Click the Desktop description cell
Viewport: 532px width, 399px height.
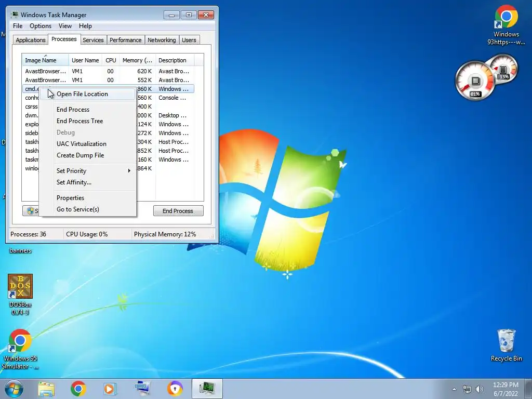pos(172,115)
